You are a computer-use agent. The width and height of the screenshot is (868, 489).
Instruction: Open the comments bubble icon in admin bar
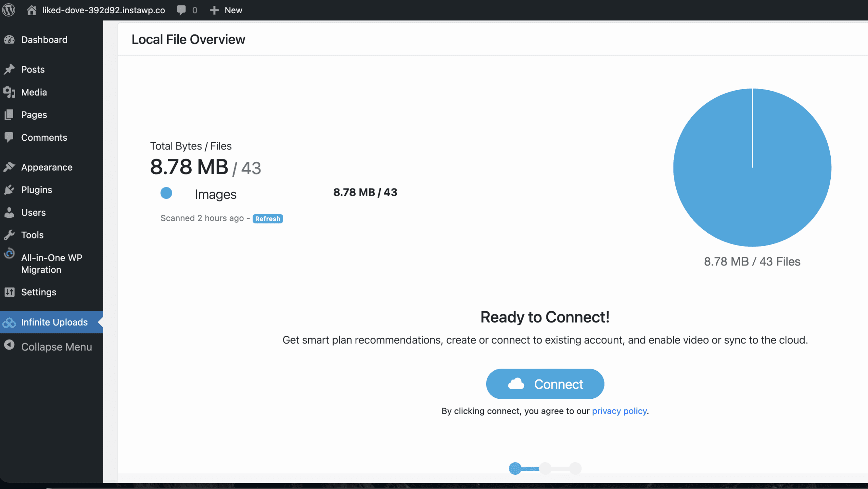pos(181,10)
